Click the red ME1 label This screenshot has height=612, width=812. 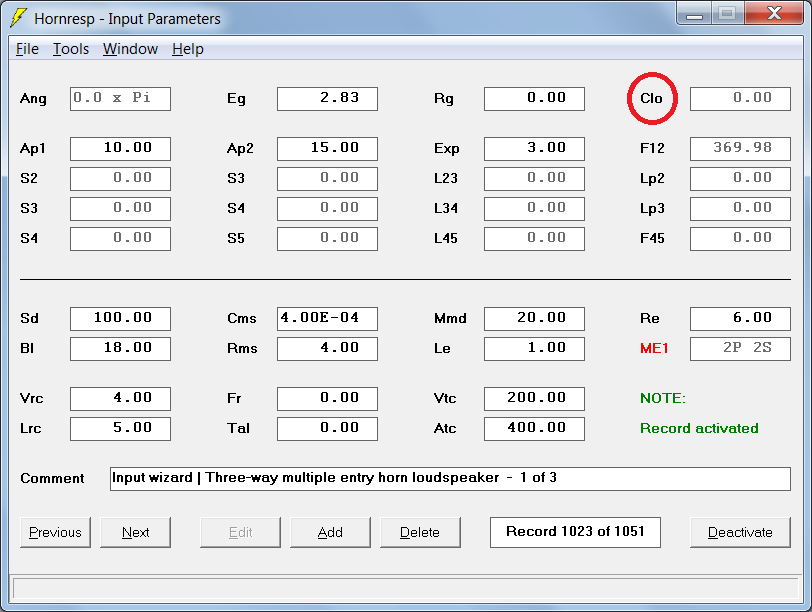coord(654,348)
